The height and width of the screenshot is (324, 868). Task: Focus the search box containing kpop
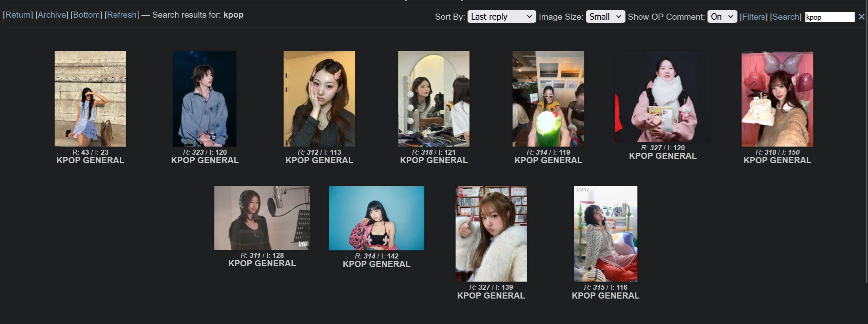coord(830,17)
